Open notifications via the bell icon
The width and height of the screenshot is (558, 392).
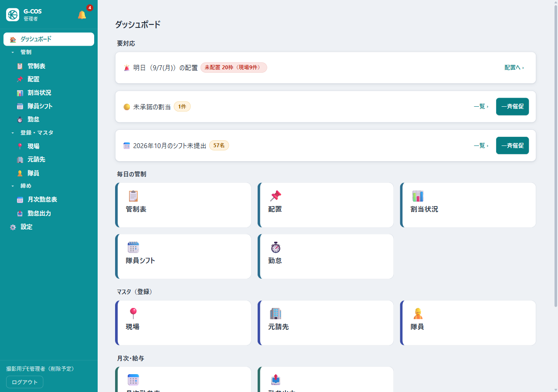tap(82, 15)
